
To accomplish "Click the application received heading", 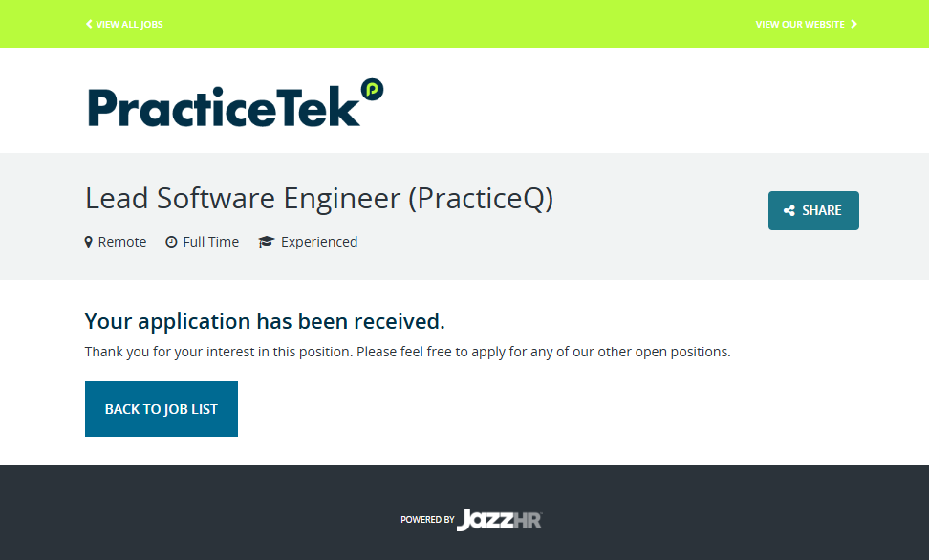I will [x=265, y=320].
